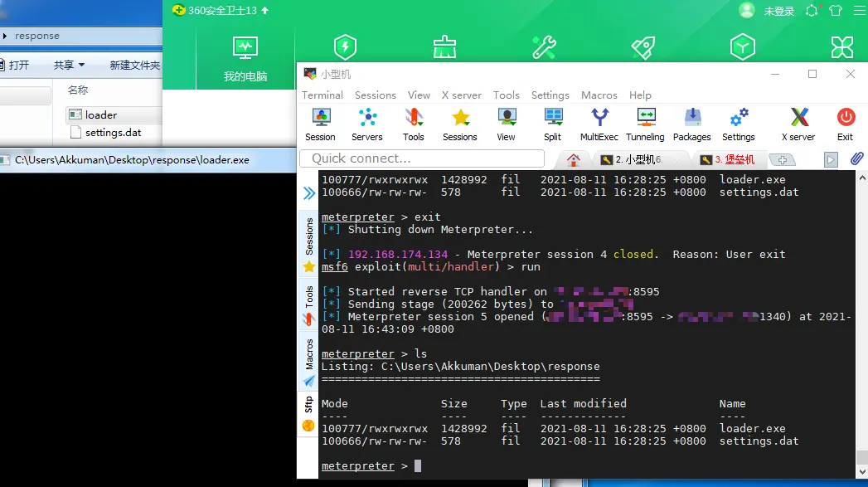868x487 pixels.
Task: Click the 360 upgrade arrow icon
Action: tap(264, 10)
